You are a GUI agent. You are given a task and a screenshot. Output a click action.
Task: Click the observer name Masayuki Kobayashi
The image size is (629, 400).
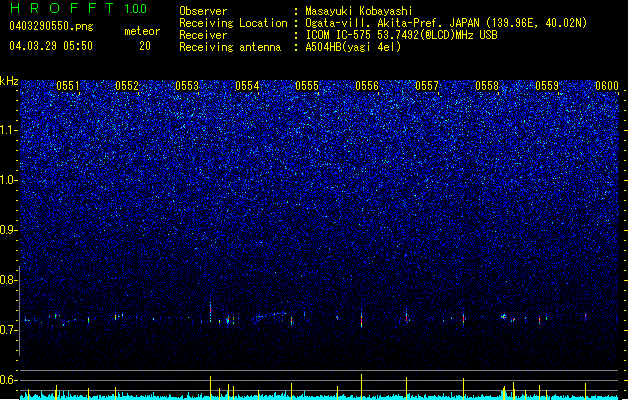click(359, 11)
